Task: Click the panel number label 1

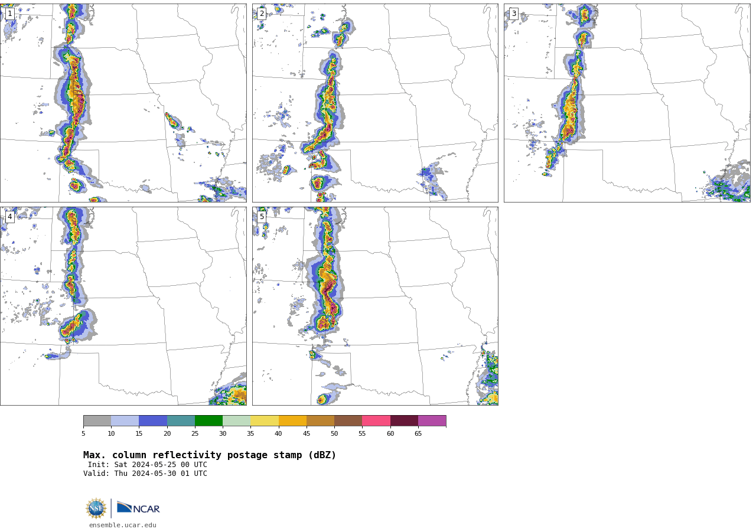Action: [x=9, y=14]
